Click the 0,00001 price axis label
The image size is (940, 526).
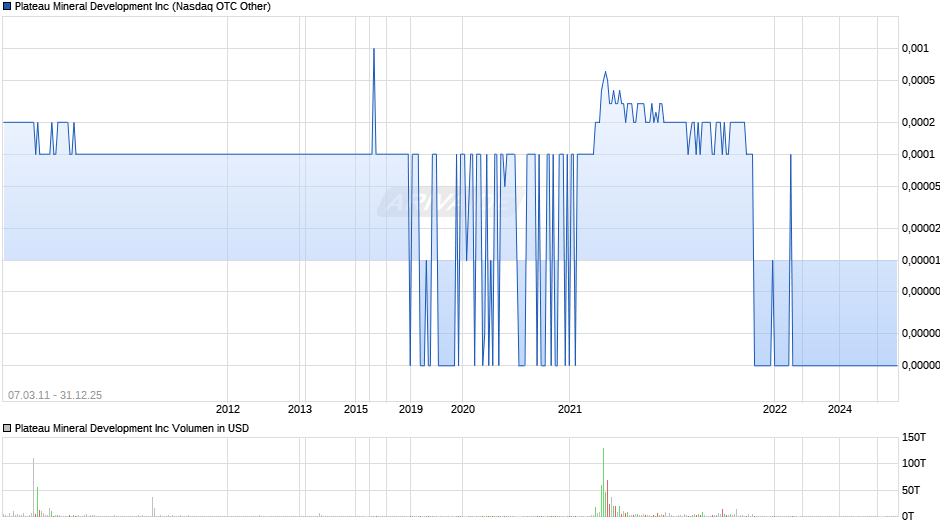(921, 260)
